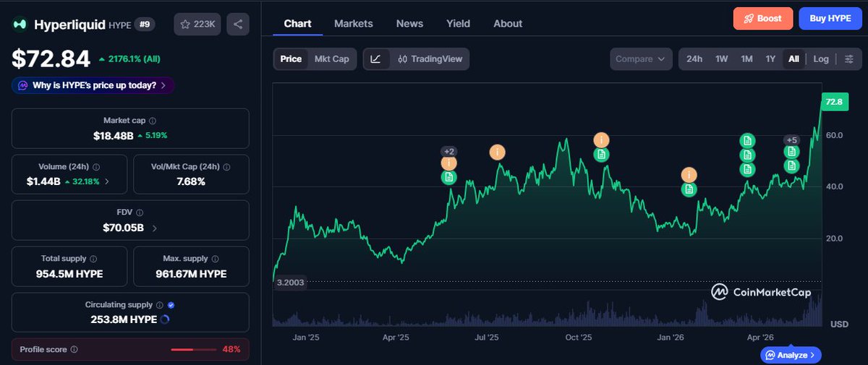Screen dimensions: 868x365
Task: Click the rocket icon on Boost button
Action: click(x=748, y=18)
